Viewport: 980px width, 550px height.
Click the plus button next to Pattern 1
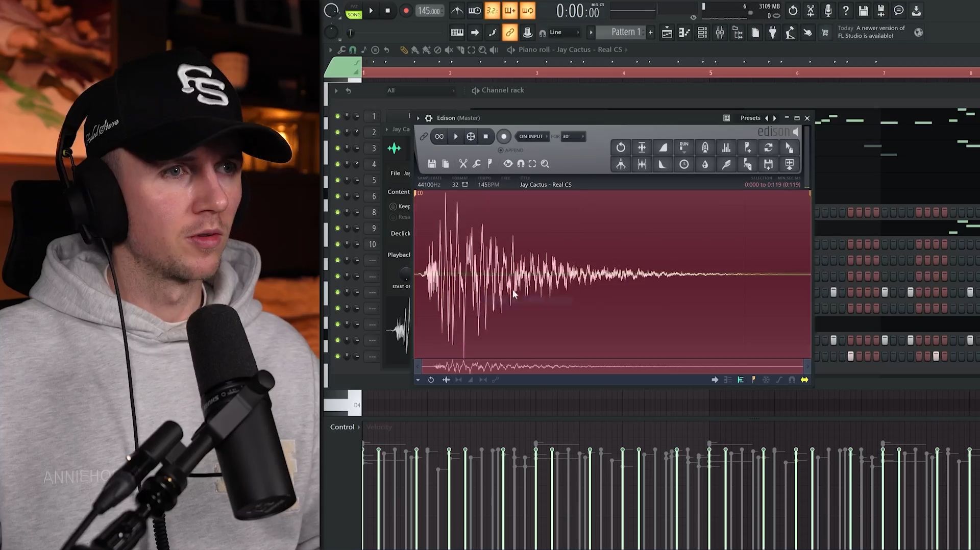point(651,32)
